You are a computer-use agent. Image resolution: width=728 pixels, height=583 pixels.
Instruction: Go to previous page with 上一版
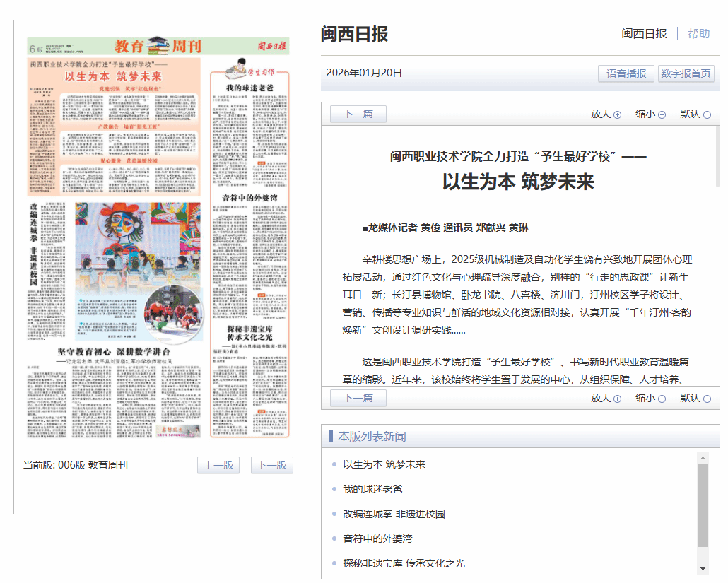pos(218,465)
